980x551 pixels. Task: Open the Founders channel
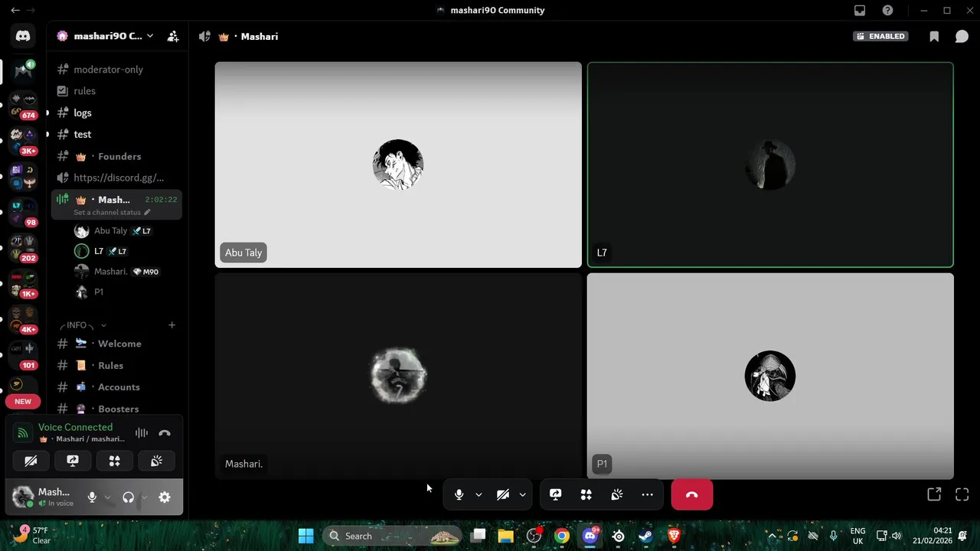click(116, 156)
